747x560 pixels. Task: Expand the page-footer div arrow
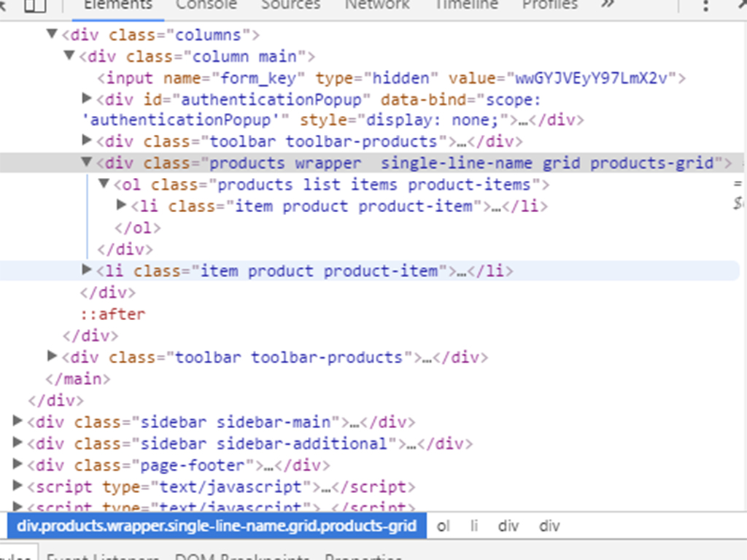tap(18, 464)
